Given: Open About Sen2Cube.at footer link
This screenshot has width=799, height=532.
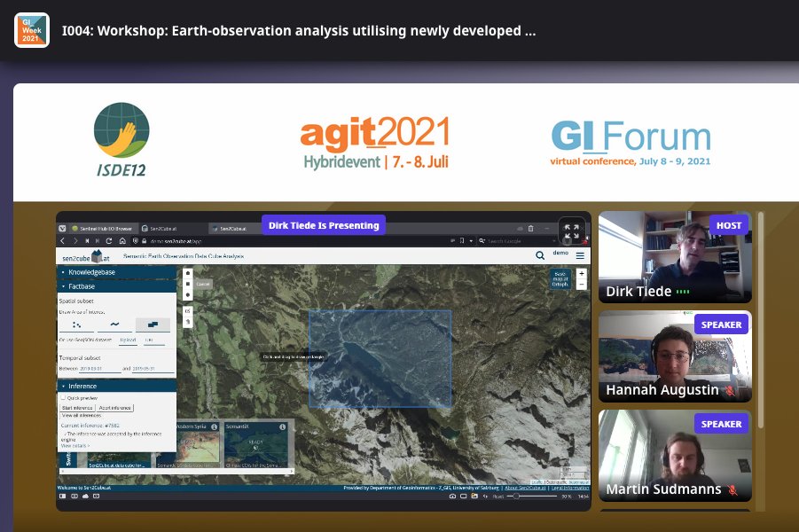Looking at the screenshot, I should coord(526,489).
